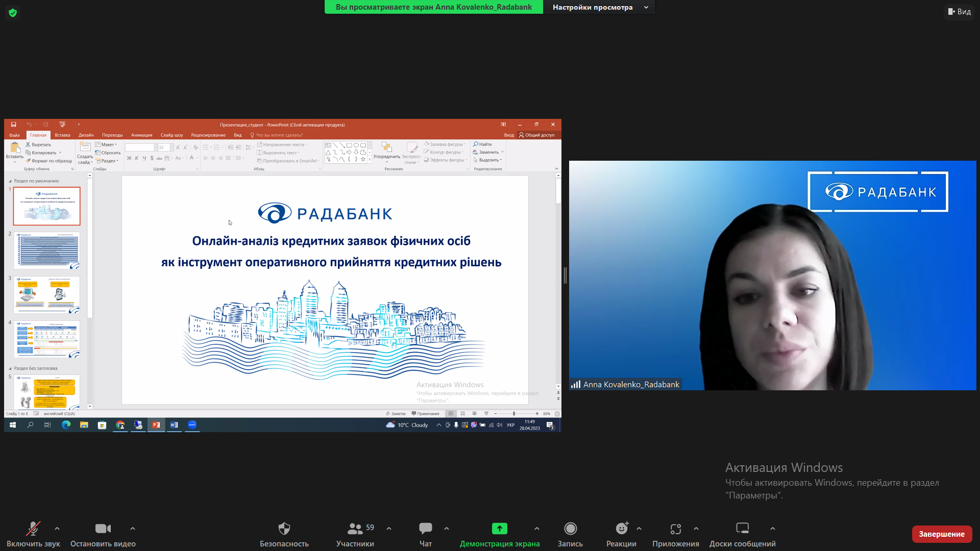Unmute microphone with Включить звук
This screenshot has height=551, width=980.
tap(33, 534)
